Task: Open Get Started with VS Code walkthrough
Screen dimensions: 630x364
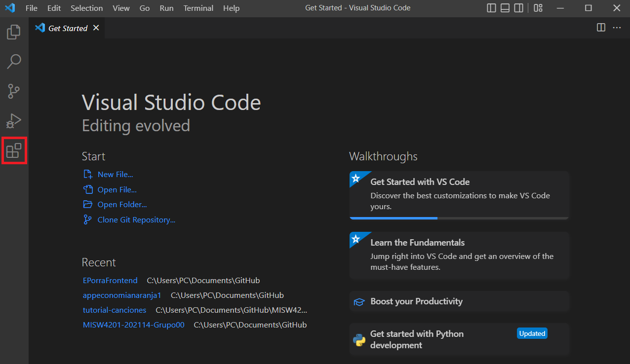Action: point(420,182)
